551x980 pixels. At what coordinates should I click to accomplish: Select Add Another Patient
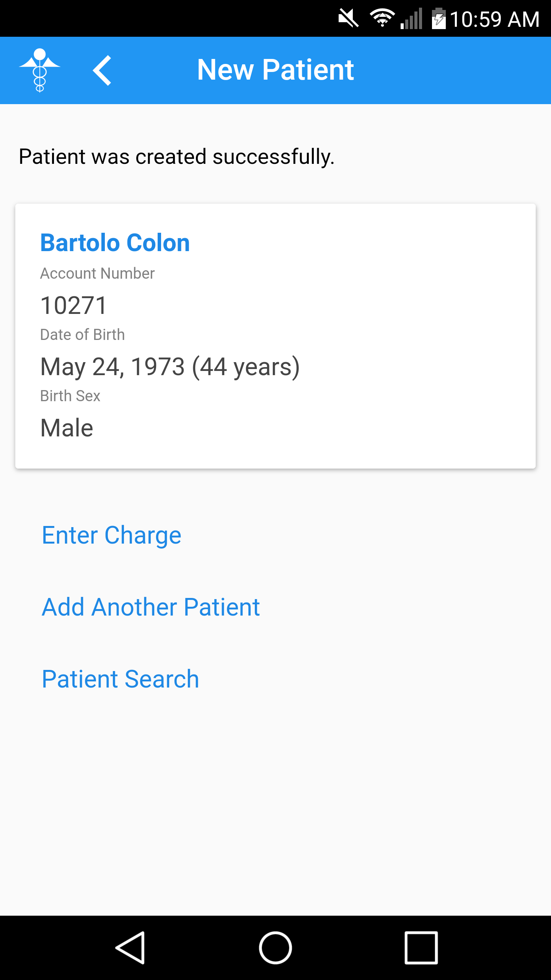151,607
